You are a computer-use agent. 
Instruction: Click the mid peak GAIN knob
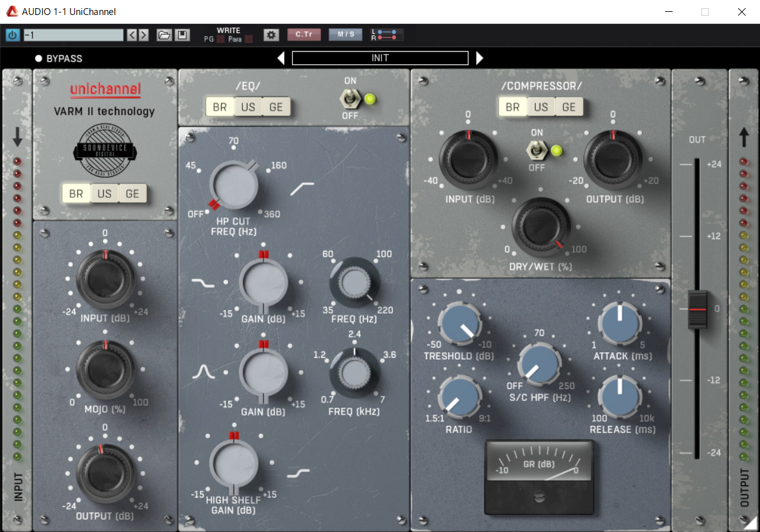coord(264,373)
